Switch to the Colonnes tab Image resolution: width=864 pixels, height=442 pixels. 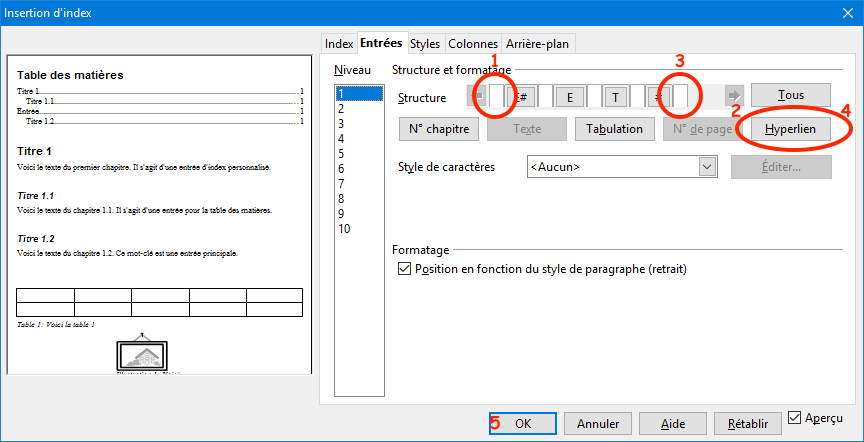tap(473, 44)
